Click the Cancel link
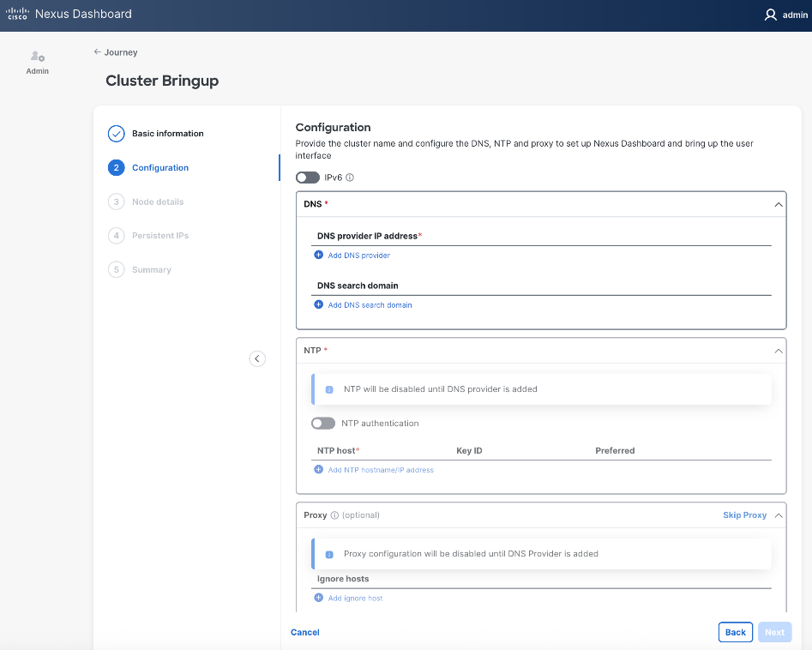812x650 pixels. (x=305, y=632)
